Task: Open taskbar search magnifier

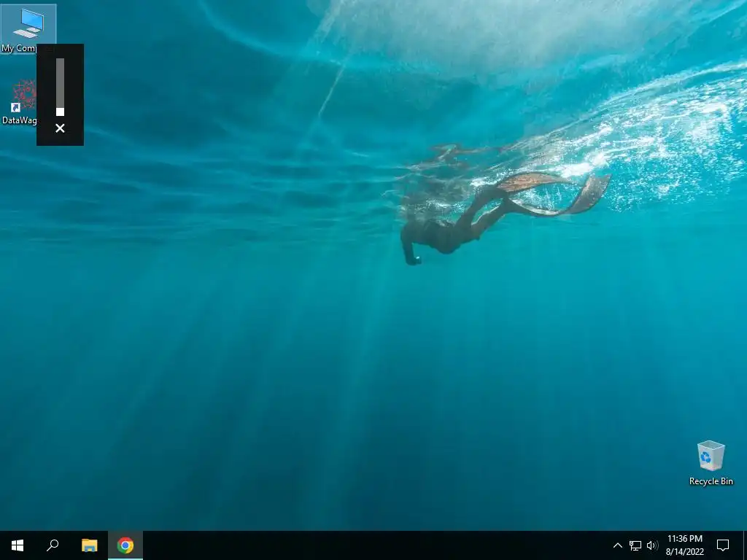Action: point(53,545)
